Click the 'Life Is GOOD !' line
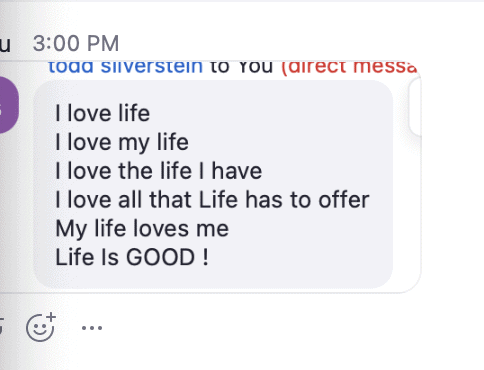The height and width of the screenshot is (370, 484). (x=132, y=257)
